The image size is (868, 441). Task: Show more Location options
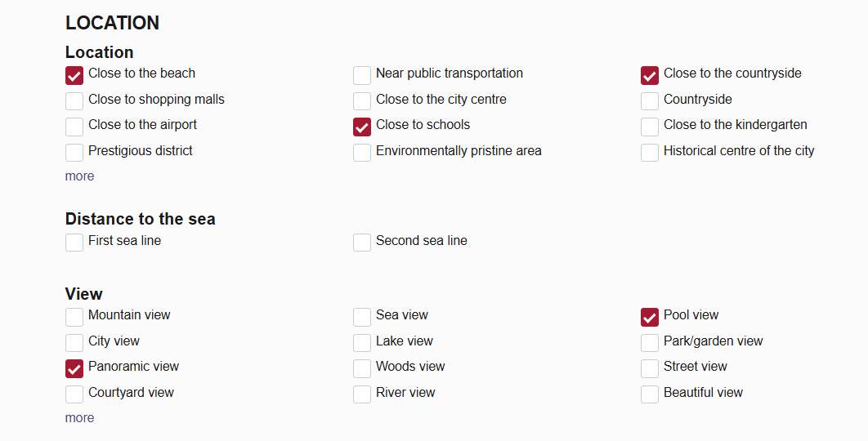click(80, 176)
